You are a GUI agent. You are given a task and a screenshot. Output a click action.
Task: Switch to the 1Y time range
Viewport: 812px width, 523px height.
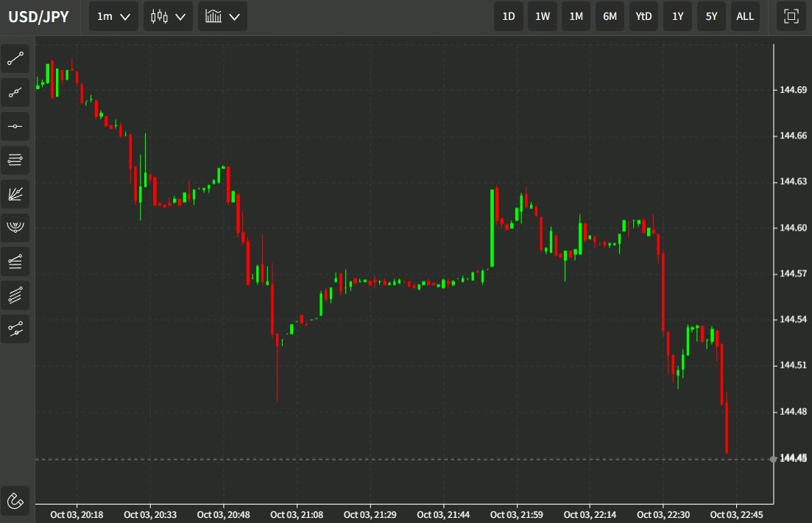click(677, 16)
